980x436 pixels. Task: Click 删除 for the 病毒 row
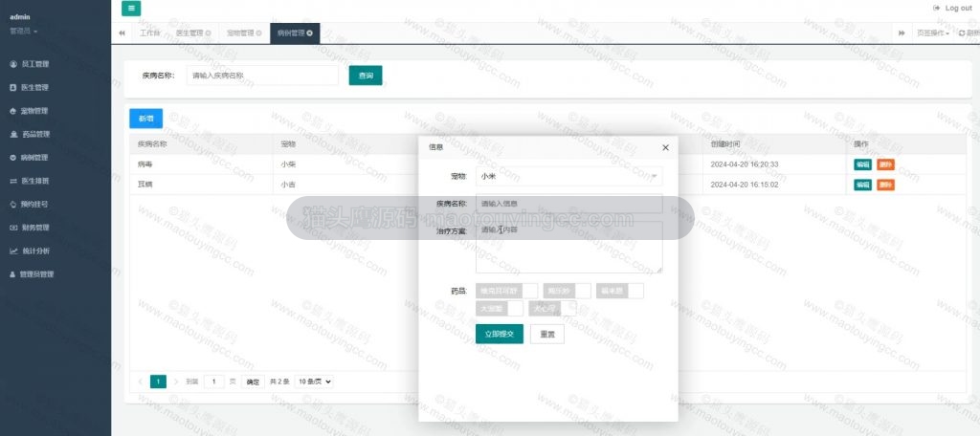885,164
